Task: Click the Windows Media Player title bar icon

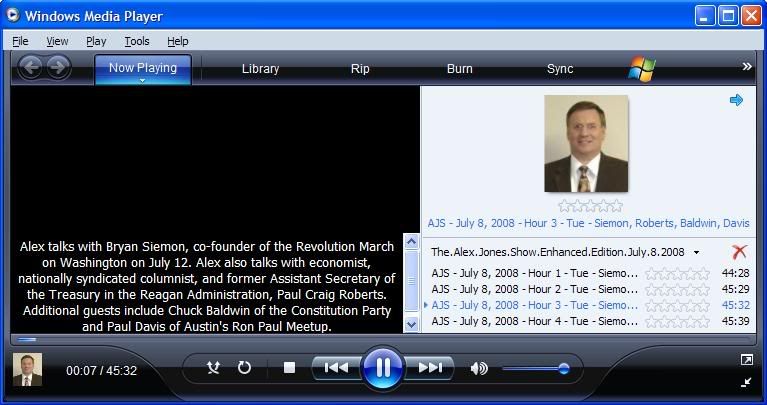Action: pos(13,15)
